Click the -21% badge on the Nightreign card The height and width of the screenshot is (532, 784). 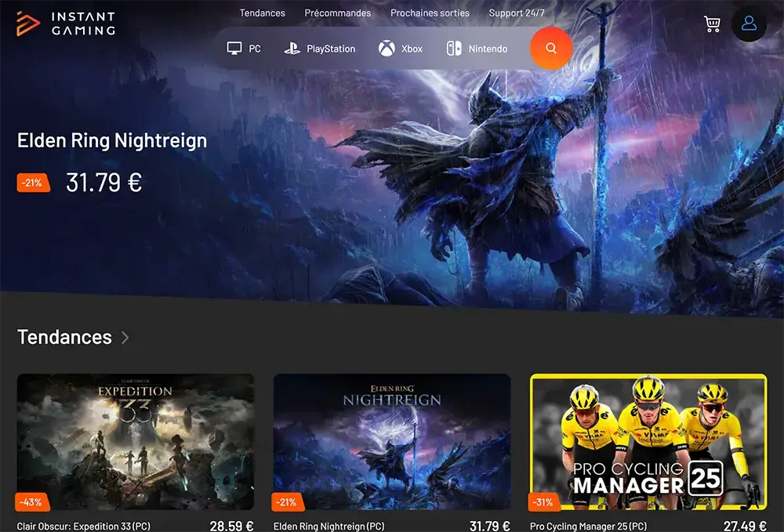tap(288, 502)
